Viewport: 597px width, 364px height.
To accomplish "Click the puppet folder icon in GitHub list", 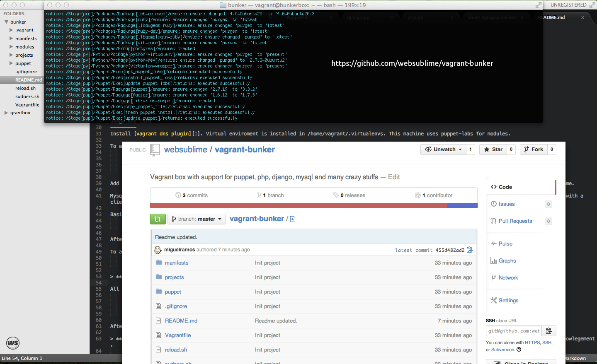I will [x=158, y=292].
